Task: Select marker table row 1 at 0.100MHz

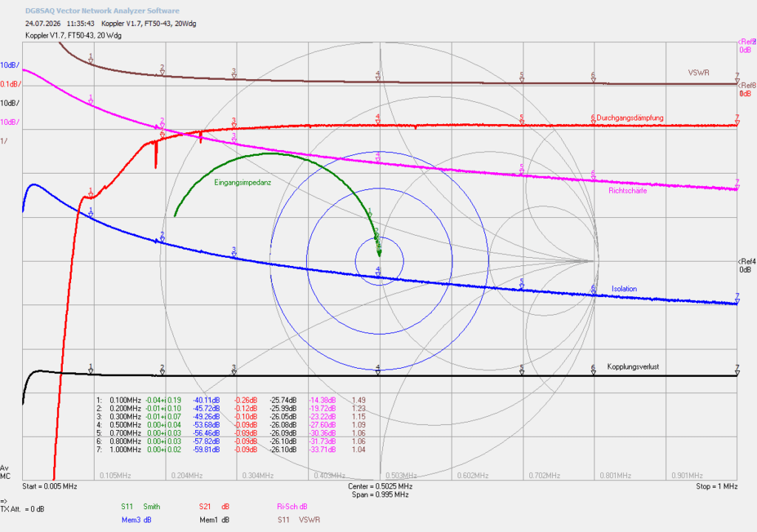Action: pos(231,400)
